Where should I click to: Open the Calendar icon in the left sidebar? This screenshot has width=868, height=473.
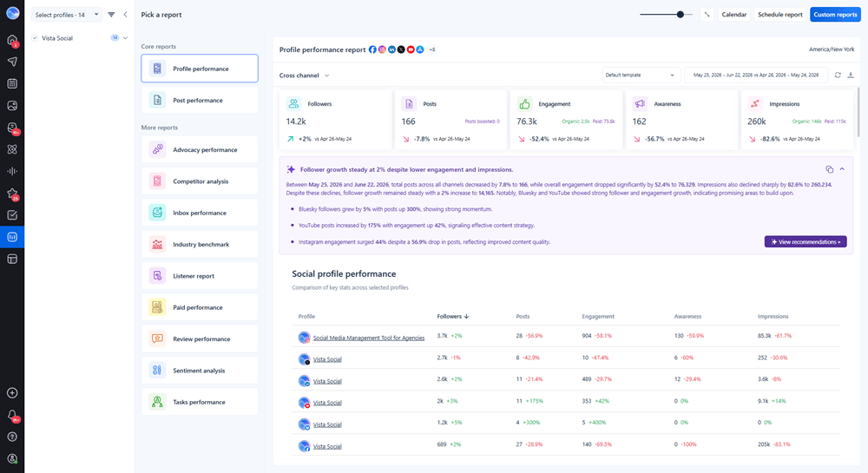[x=12, y=83]
